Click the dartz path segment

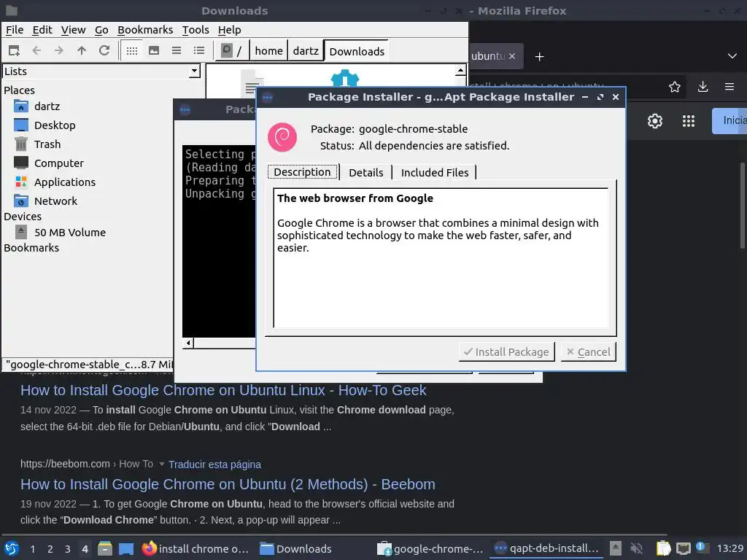306,50
